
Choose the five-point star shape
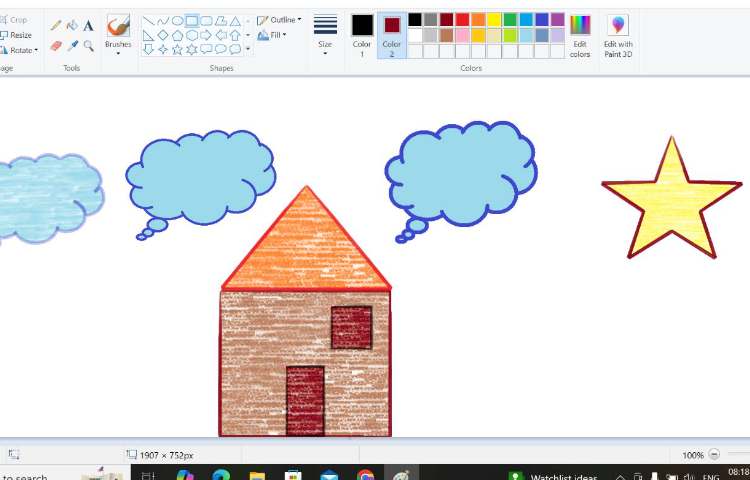pyautogui.click(x=177, y=49)
